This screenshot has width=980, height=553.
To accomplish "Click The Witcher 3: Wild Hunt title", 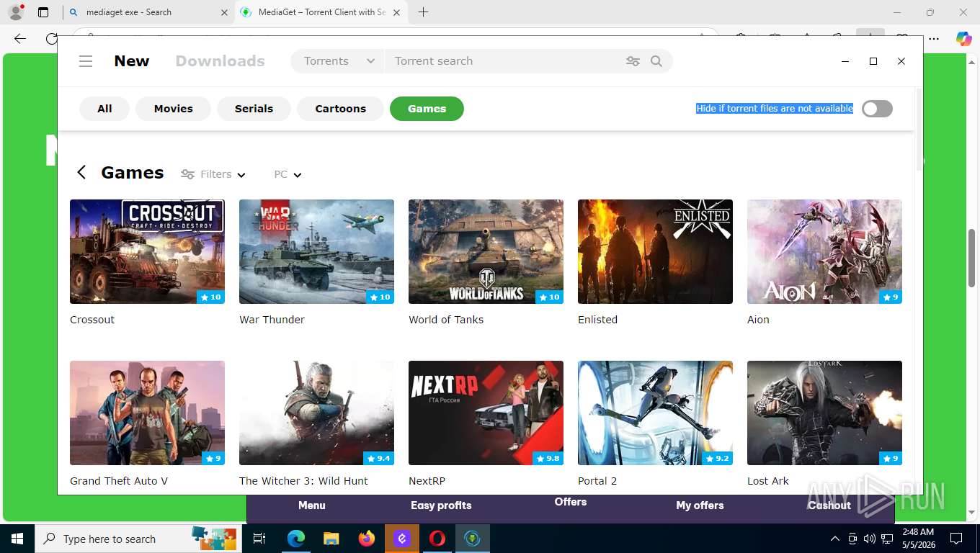I will pyautogui.click(x=303, y=481).
